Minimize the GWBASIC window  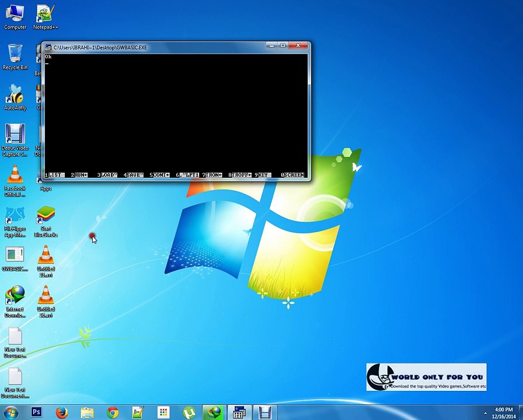[272, 45]
